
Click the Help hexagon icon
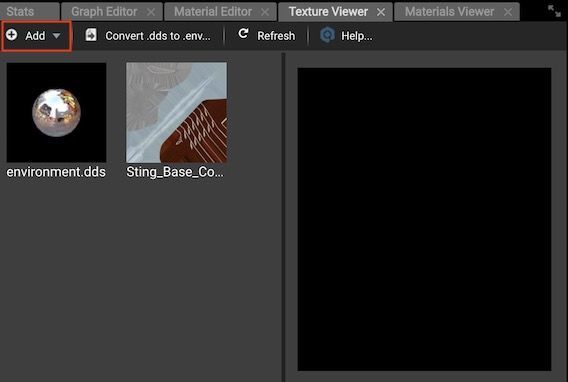(327, 35)
